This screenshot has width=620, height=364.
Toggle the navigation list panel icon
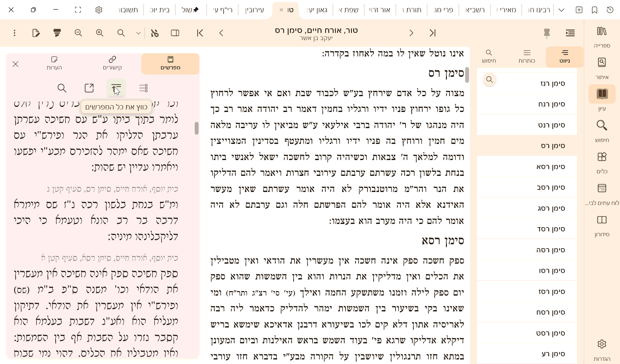pos(570,33)
